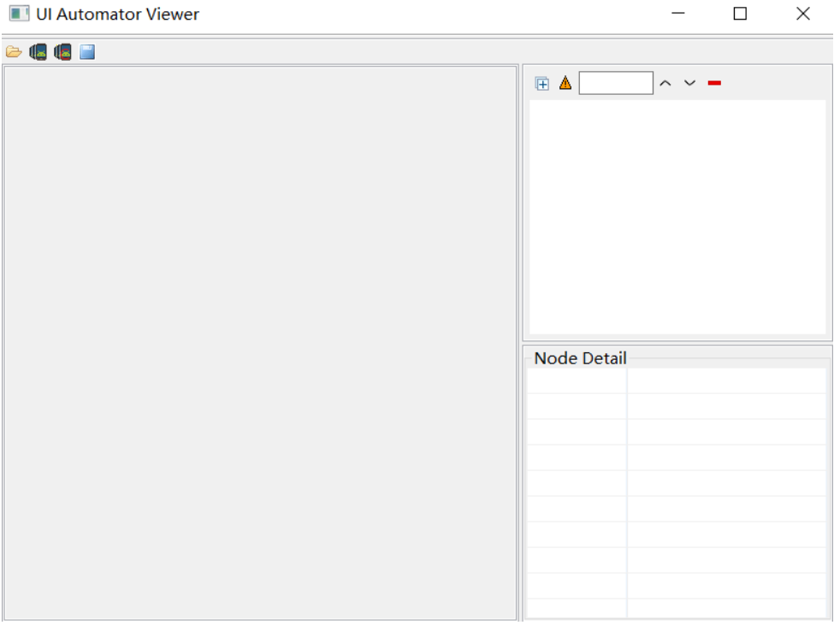Expand all nodes in hierarchy tree

[x=542, y=84]
